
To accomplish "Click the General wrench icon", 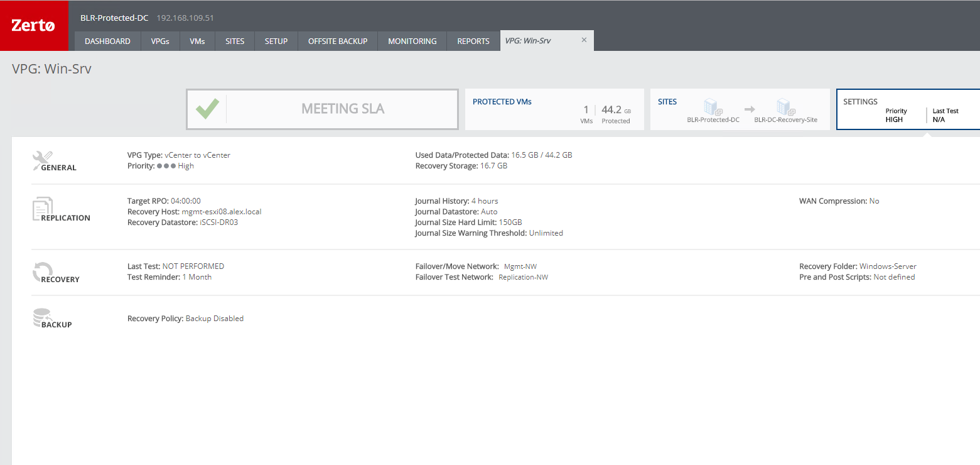I will coord(42,160).
